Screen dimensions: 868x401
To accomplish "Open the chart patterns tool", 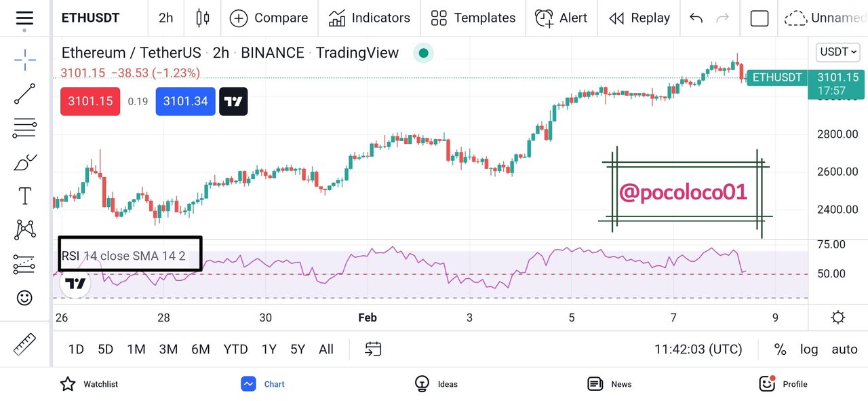I will 25,230.
